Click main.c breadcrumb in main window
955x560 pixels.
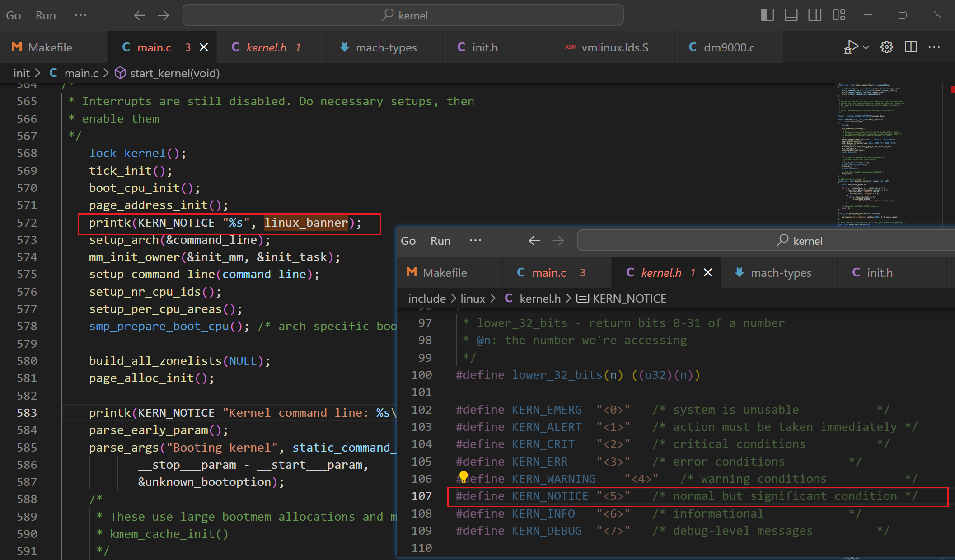click(x=81, y=73)
